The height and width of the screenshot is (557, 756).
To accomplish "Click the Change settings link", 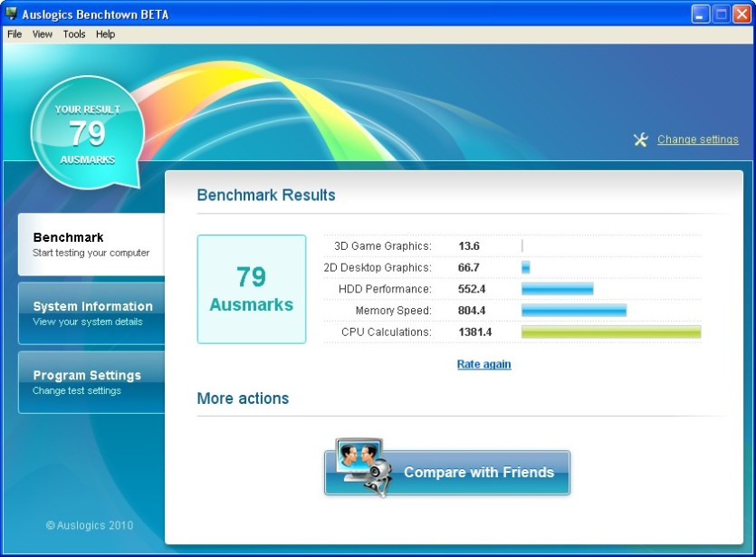I will pyautogui.click(x=698, y=139).
